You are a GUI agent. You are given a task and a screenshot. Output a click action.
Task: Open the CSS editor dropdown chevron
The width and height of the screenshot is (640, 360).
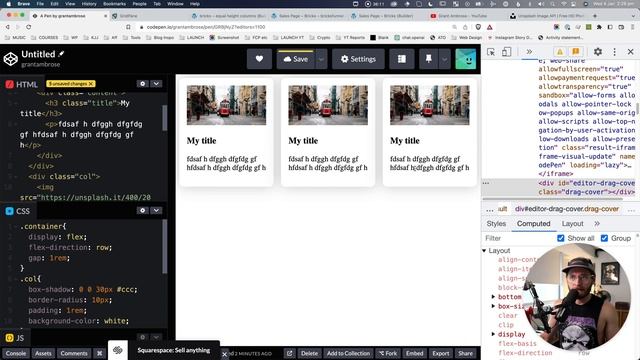(156, 210)
